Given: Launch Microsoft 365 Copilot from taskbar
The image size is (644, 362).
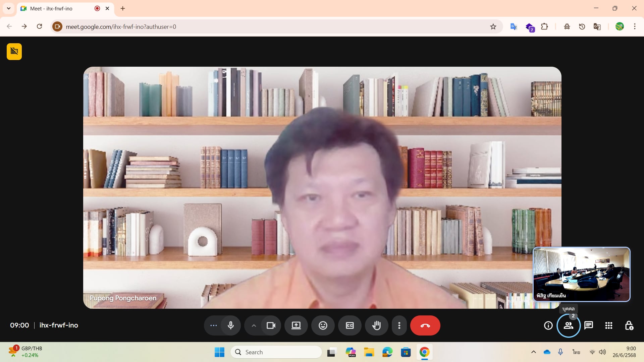Looking at the screenshot, I should 351,352.
